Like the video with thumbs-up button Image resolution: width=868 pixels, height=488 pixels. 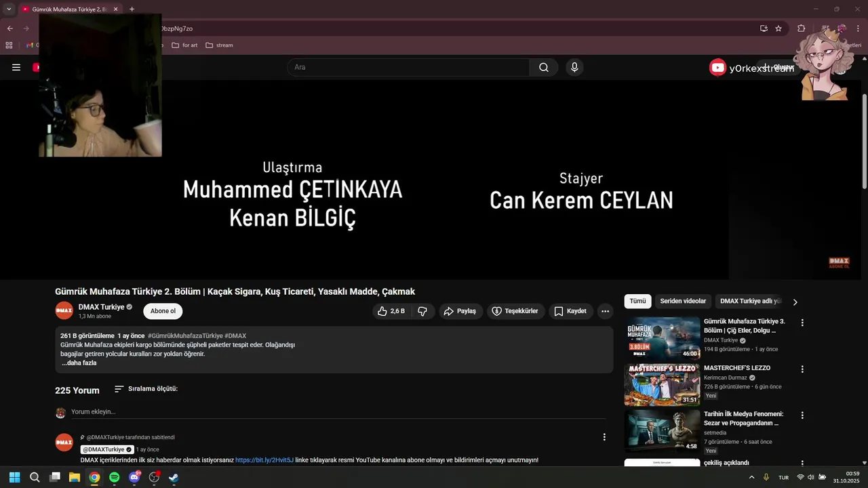click(391, 311)
